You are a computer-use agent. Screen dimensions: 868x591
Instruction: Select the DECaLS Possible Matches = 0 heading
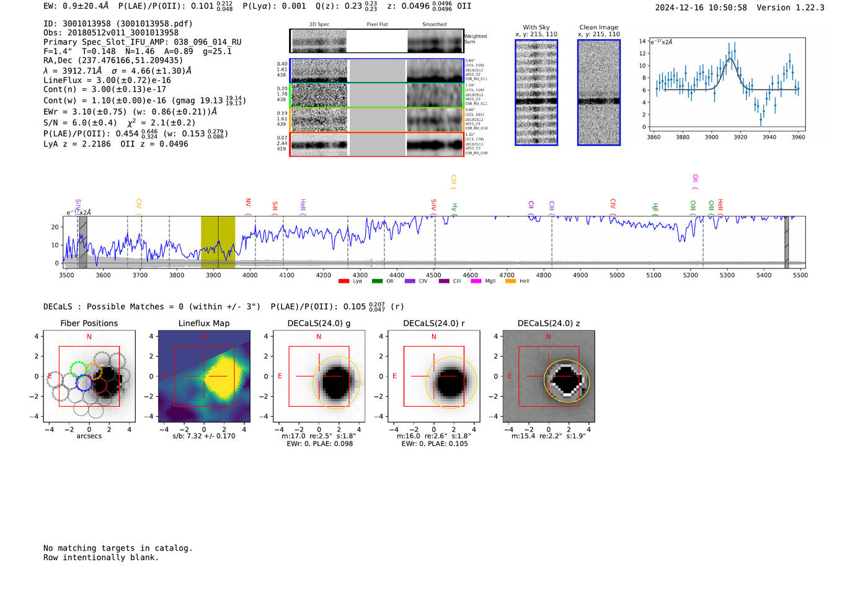pos(152,306)
